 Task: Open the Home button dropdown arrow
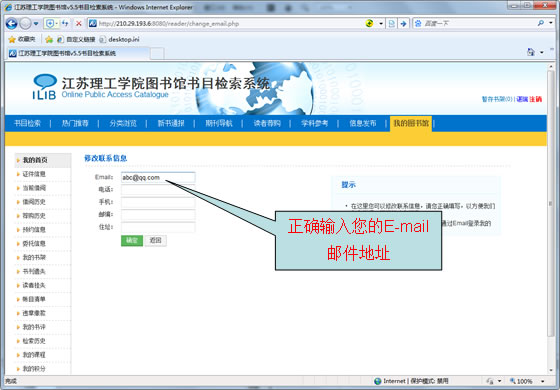click(542, 52)
